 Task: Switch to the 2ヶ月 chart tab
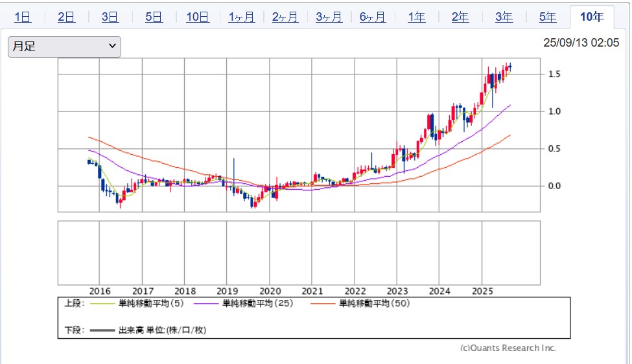(x=285, y=17)
